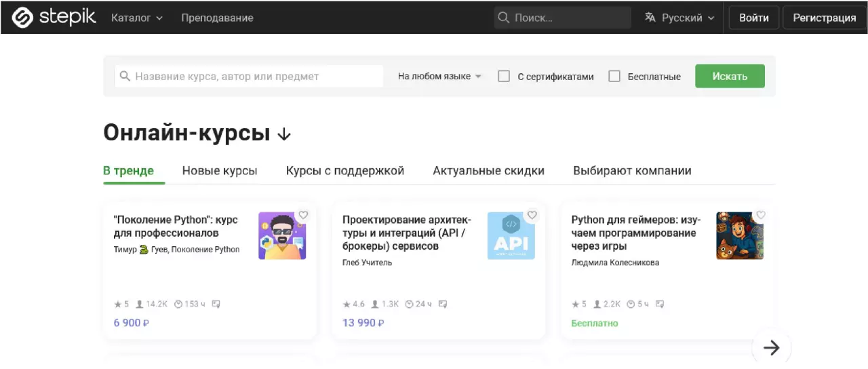868x369 pixels.
Task: Enable the "С сертификатами" checkbox
Action: pos(504,77)
